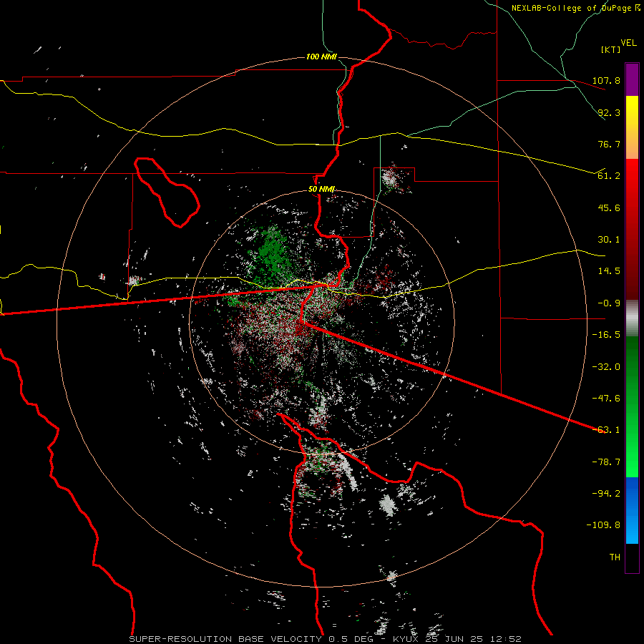Click the 30.1 velocity scale value
This screenshot has width=644, height=644.
[x=609, y=240]
